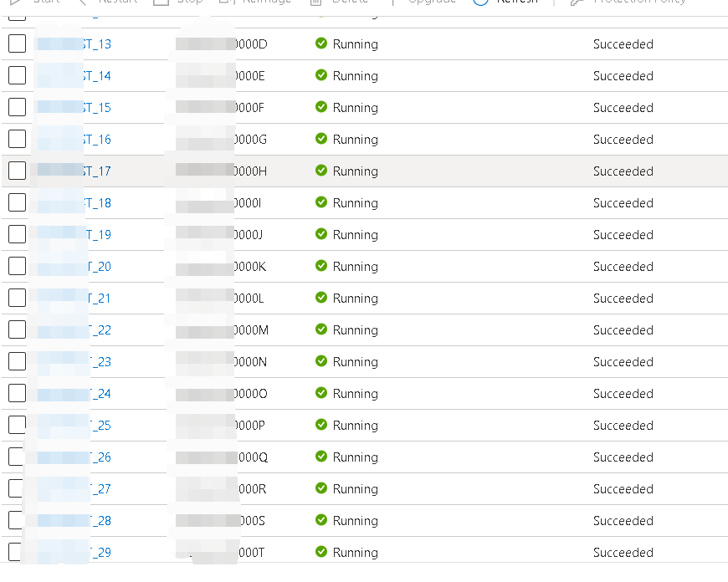
Task: Open the ST_28 instance link
Action: pos(92,520)
